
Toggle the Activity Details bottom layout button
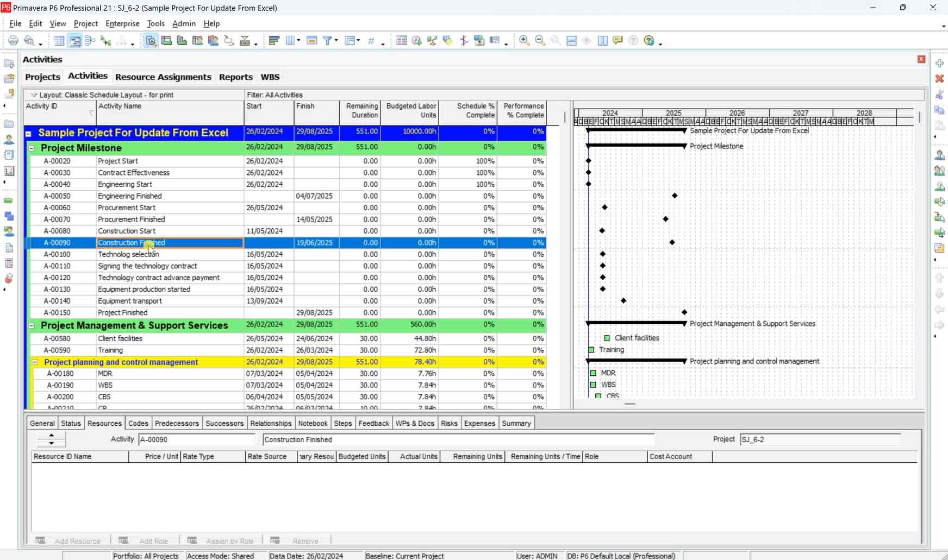(x=151, y=41)
